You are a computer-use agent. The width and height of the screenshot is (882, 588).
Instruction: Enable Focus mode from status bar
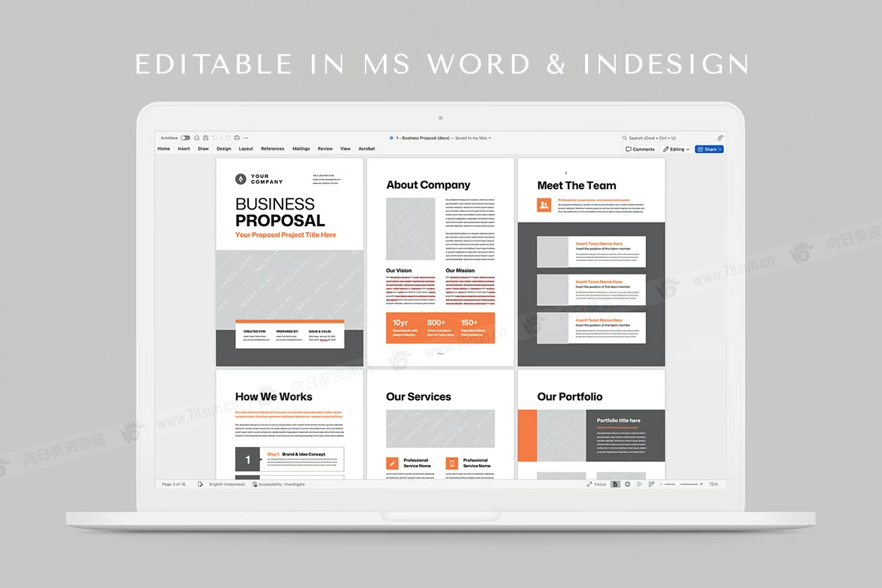[596, 484]
